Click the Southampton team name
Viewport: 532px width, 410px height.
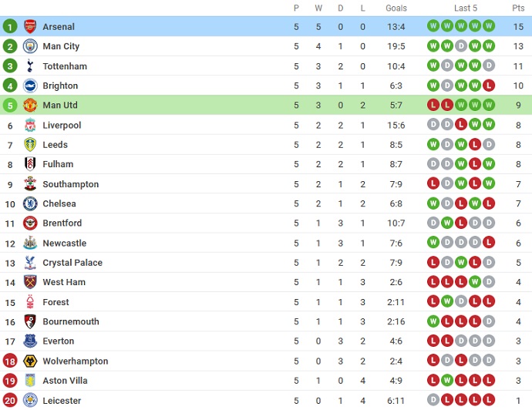click(x=71, y=184)
